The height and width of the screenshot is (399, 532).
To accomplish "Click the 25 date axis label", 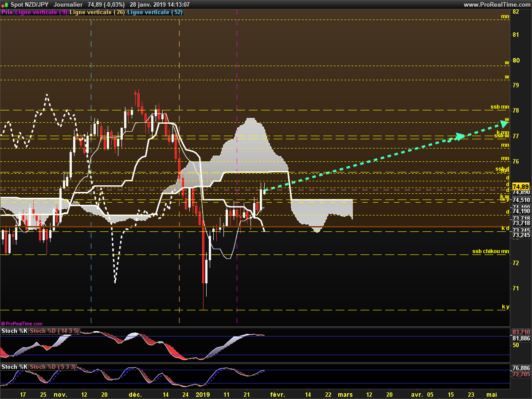I will [x=43, y=394].
